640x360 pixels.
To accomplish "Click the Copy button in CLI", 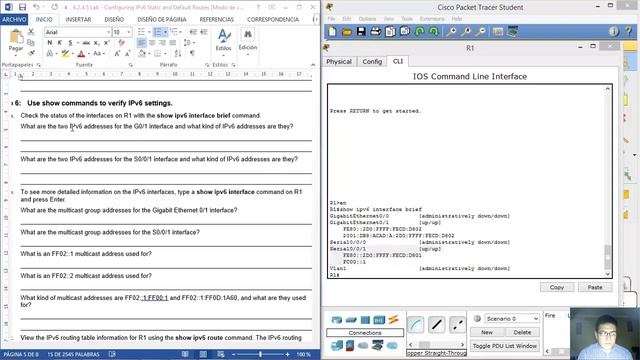I will (557, 287).
